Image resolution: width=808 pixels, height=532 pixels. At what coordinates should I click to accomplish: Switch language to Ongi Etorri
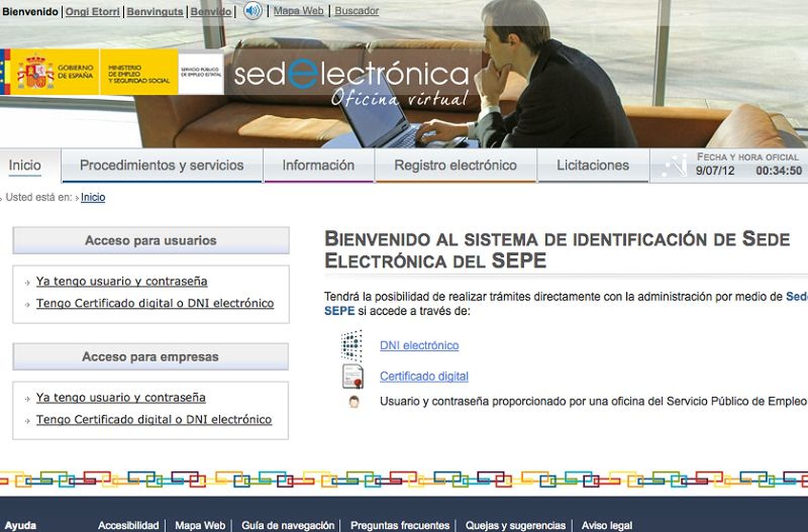coord(92,11)
